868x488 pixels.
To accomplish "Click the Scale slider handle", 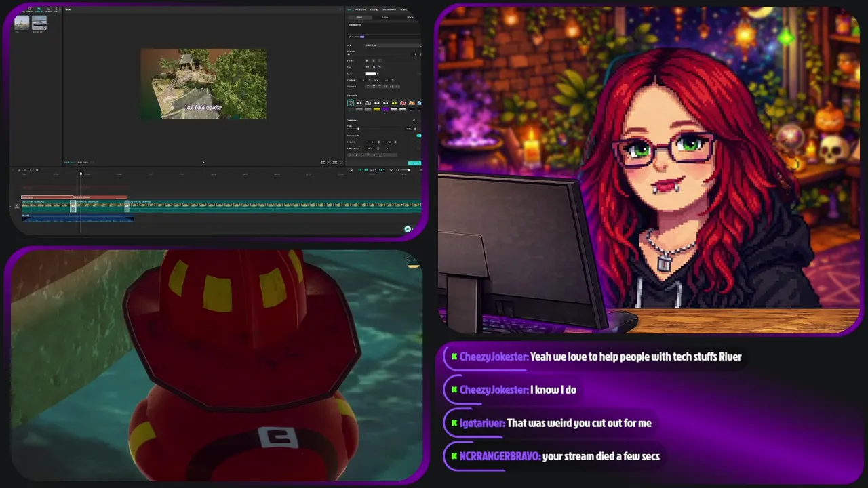I will click(x=358, y=129).
